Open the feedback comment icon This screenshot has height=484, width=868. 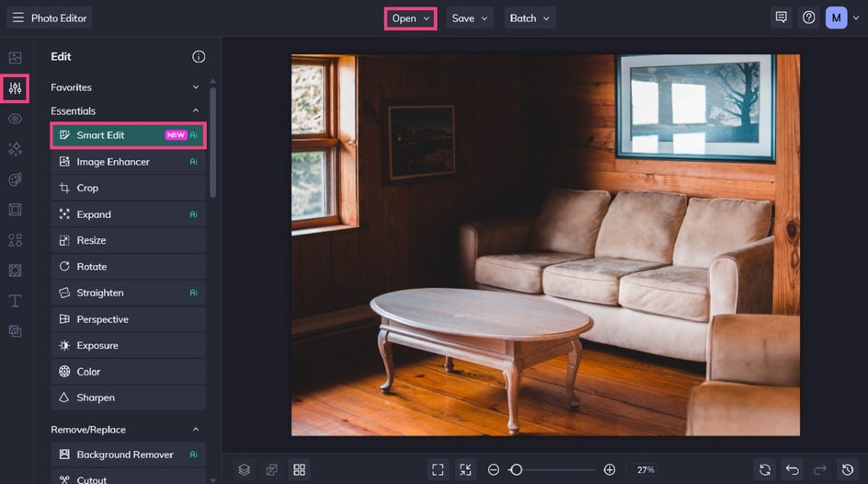(781, 17)
